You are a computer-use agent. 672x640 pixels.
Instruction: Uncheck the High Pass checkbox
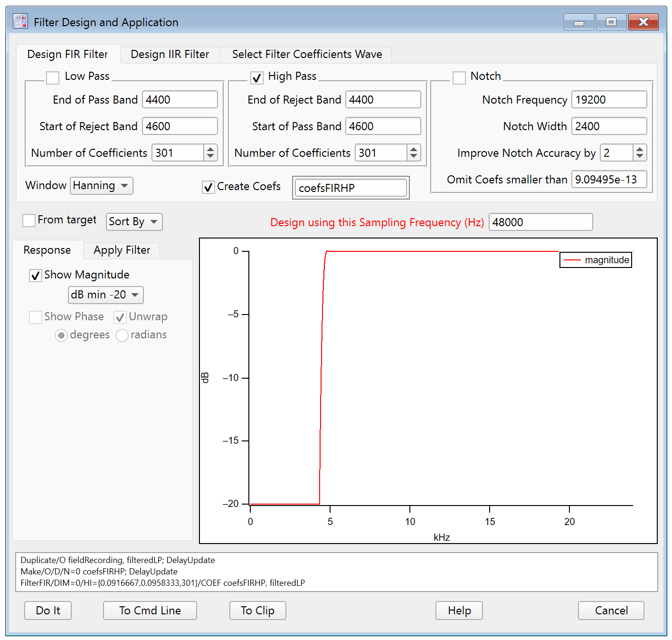coord(256,77)
